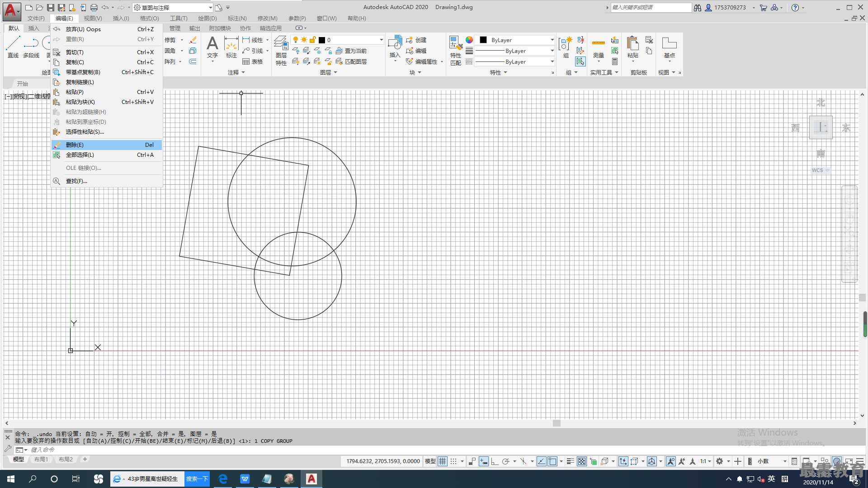Click the 编辑属性 button
The height and width of the screenshot is (488, 868).
coord(422,61)
